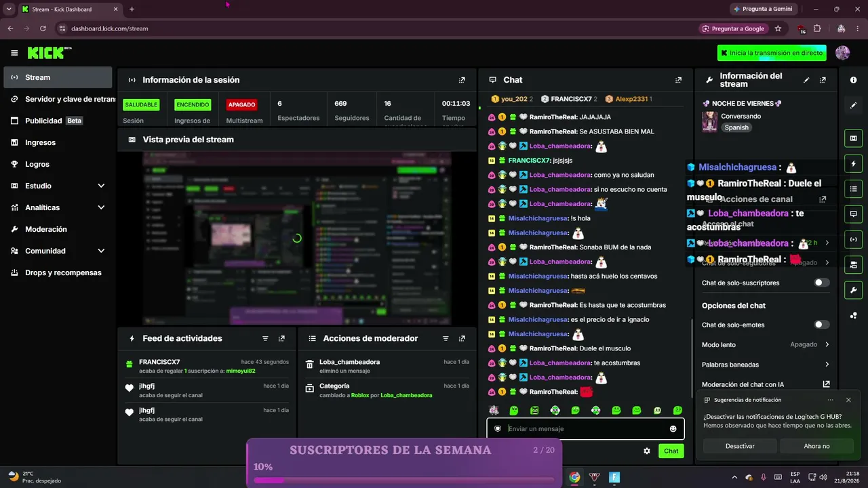
Task: Click the address bar URL dashboard.kick.com/stream
Action: point(110,28)
